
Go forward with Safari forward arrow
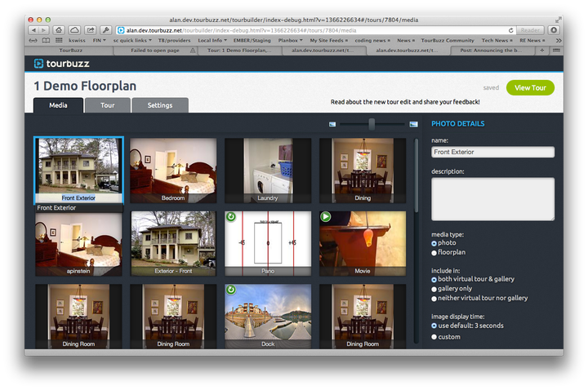pos(44,30)
